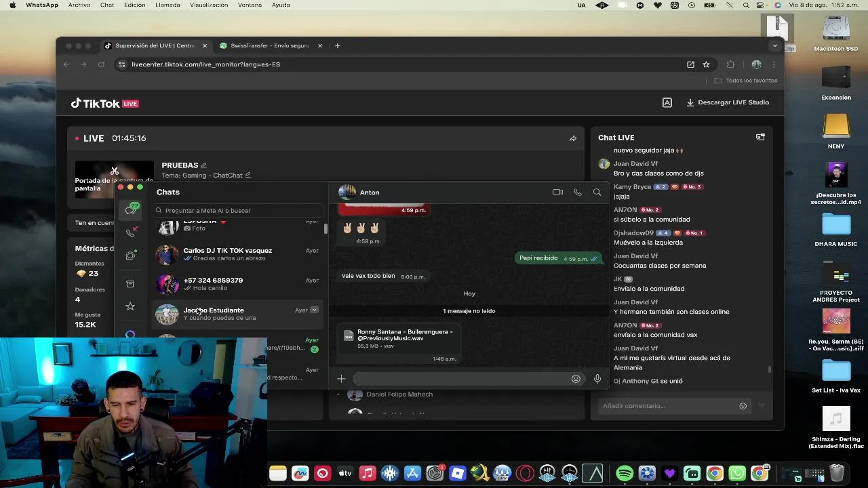Open Carlos DJ TIK TOK vasquez chat
The width and height of the screenshot is (868, 488).
[237, 254]
